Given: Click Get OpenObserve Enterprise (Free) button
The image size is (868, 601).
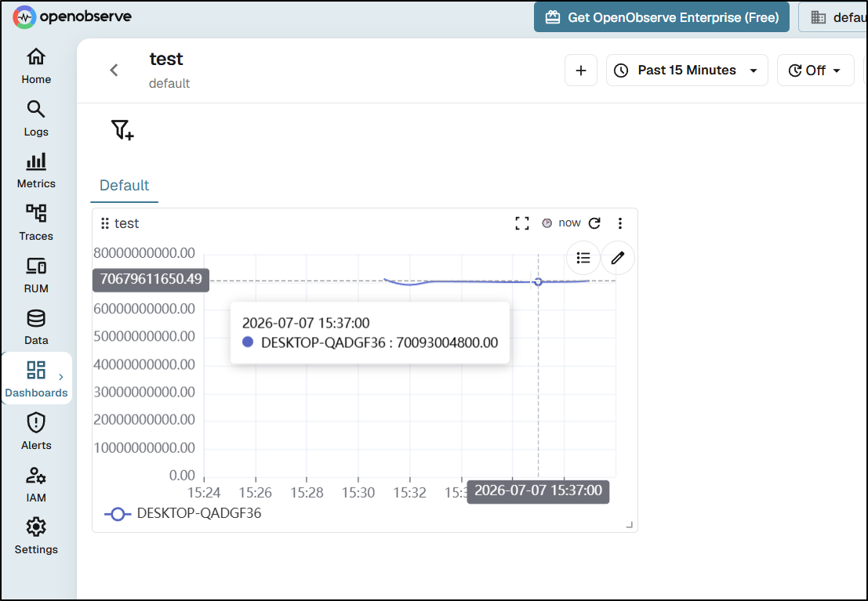Looking at the screenshot, I should 662,17.
